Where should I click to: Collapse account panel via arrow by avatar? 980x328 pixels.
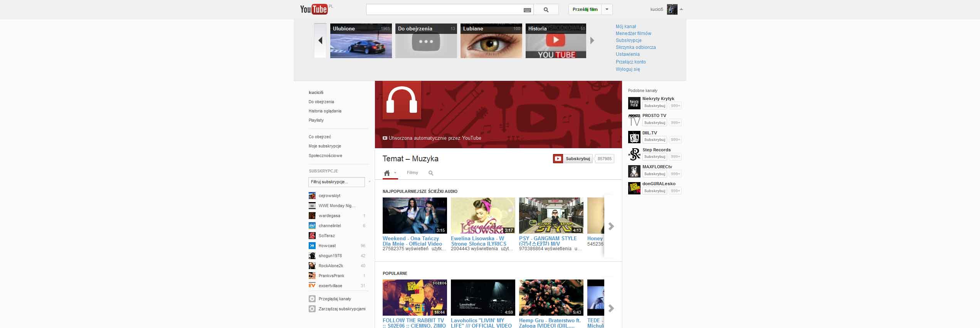click(681, 9)
